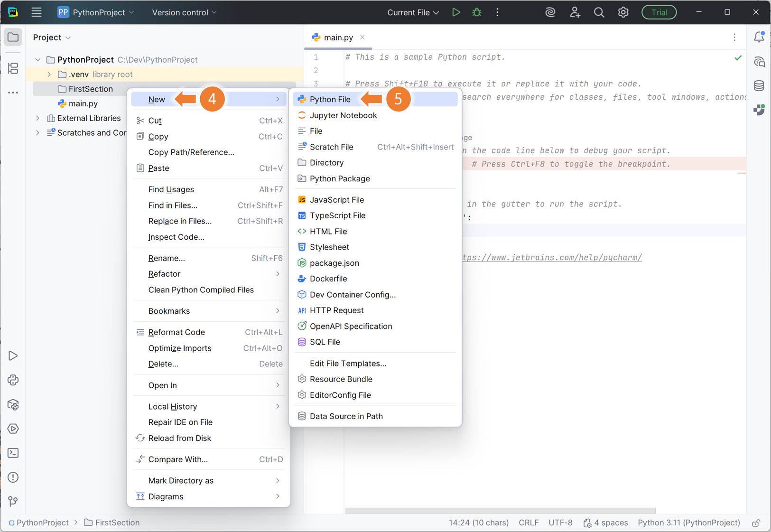
Task: Choose Python File in New submenu
Action: pos(375,99)
